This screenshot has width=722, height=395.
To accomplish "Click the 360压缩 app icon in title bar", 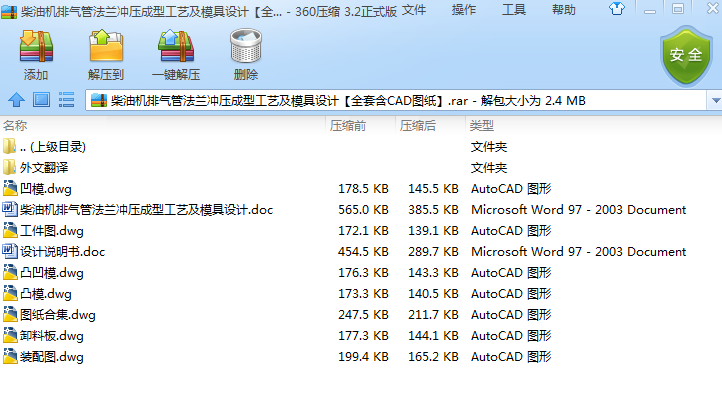I will tap(9, 12).
